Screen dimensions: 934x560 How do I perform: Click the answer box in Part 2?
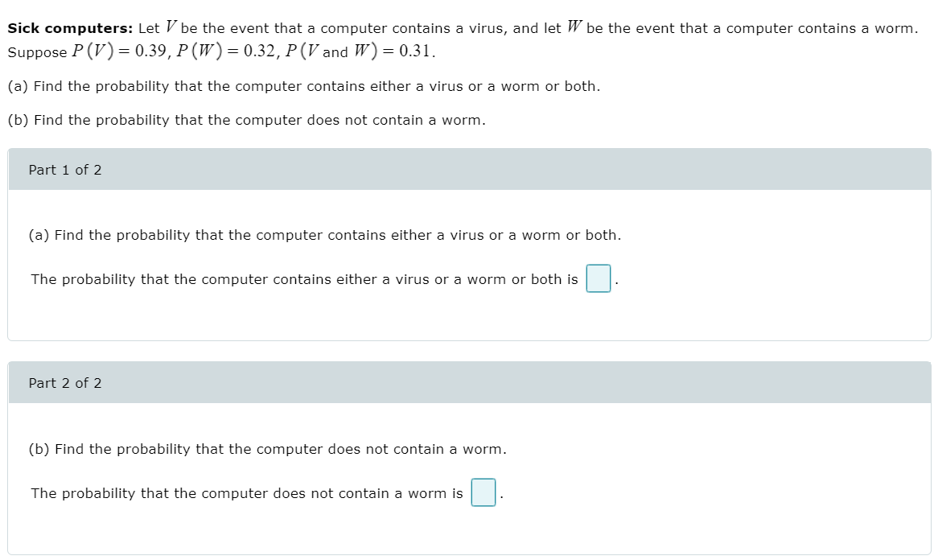[x=482, y=492]
